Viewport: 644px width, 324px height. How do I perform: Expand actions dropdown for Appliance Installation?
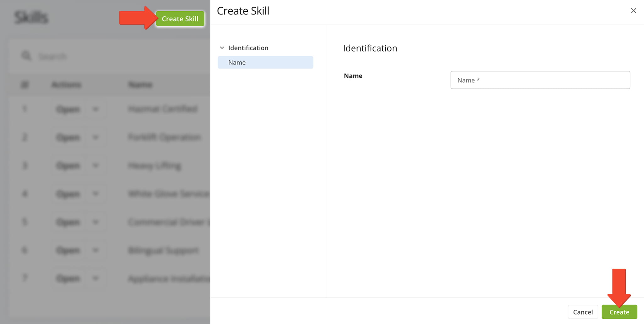(96, 278)
